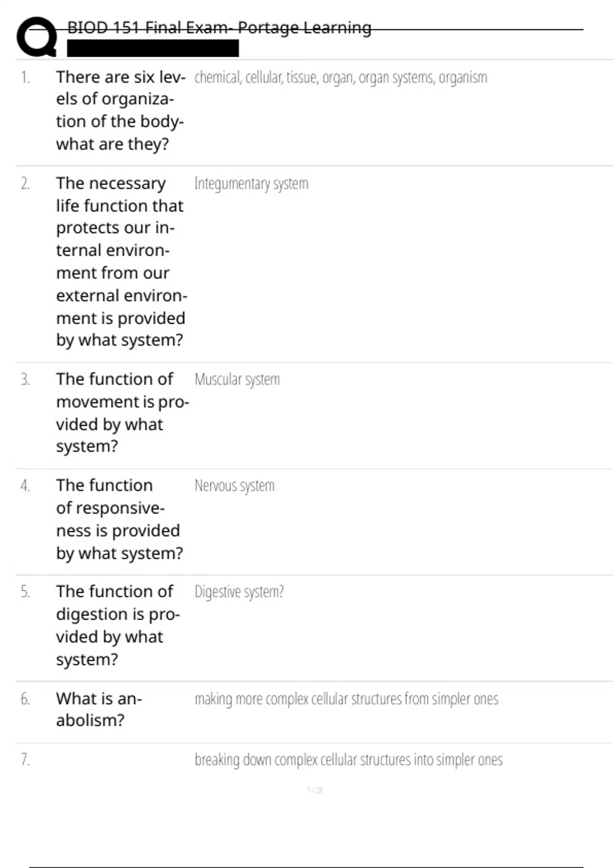Click item number 4 in the list
This screenshot has width=613, height=868.
[25, 486]
